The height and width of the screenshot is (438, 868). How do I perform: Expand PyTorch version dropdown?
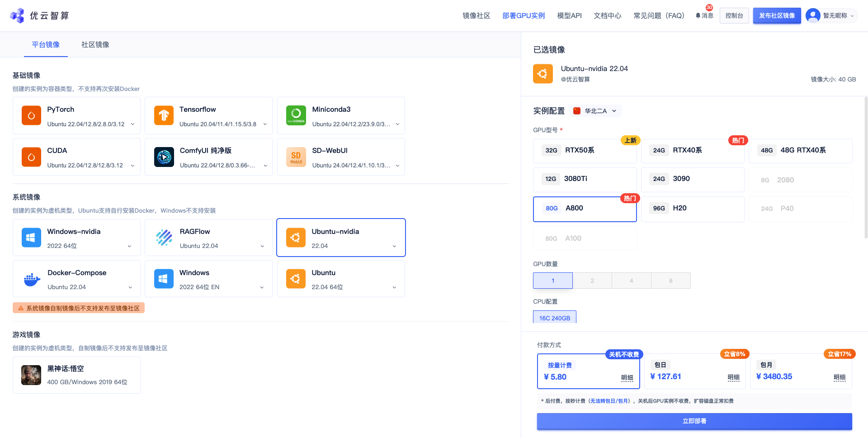tap(132, 124)
